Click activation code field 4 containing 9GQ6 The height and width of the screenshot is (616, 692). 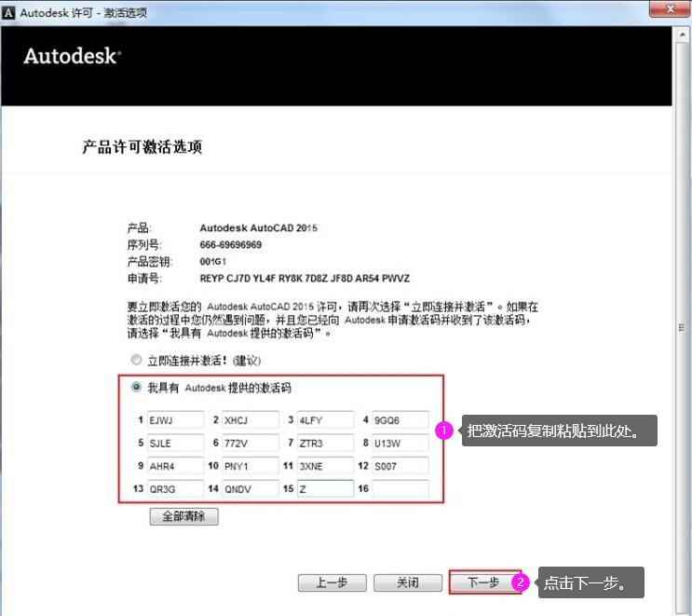point(400,420)
